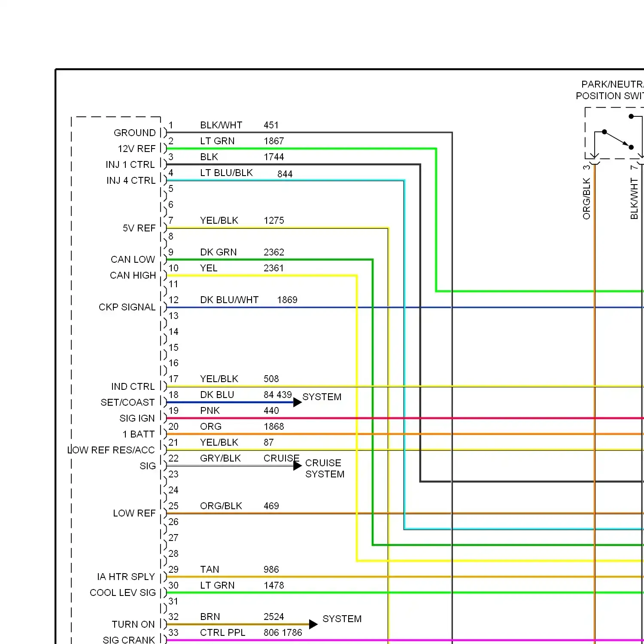The image size is (644, 644).
Task: Click the Park/Neutral Position Switch title
Action: tap(610, 90)
